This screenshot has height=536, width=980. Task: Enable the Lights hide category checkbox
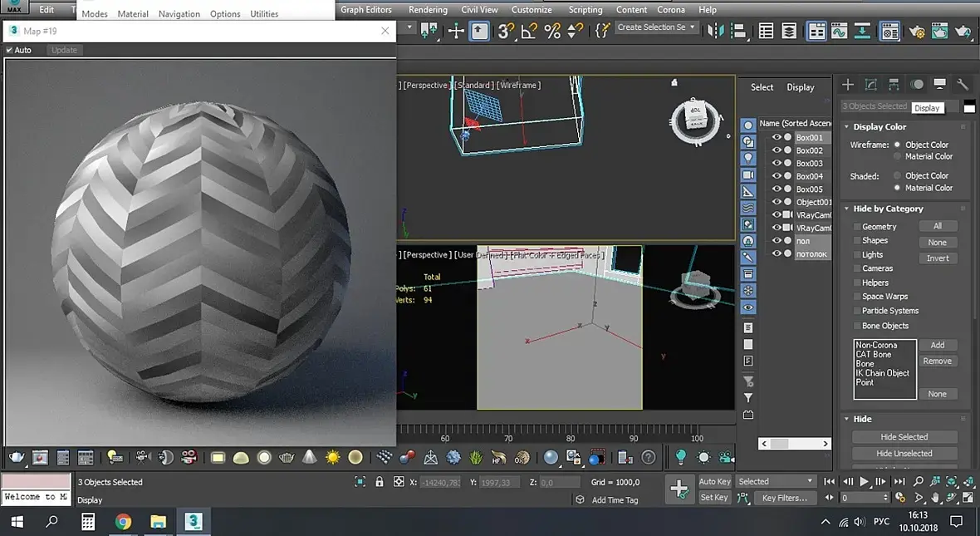857,255
